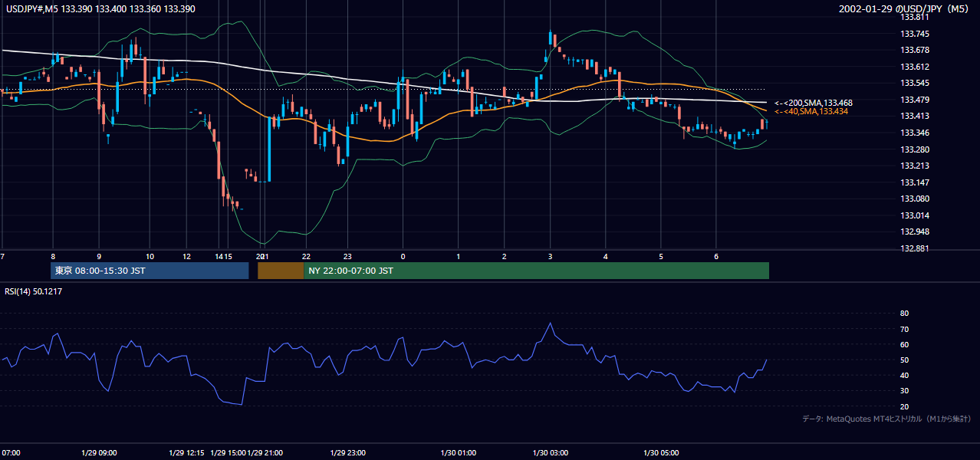This screenshot has height=460, width=980.
Task: Click the bottom time label 1/29 23:00
Action: [348, 452]
